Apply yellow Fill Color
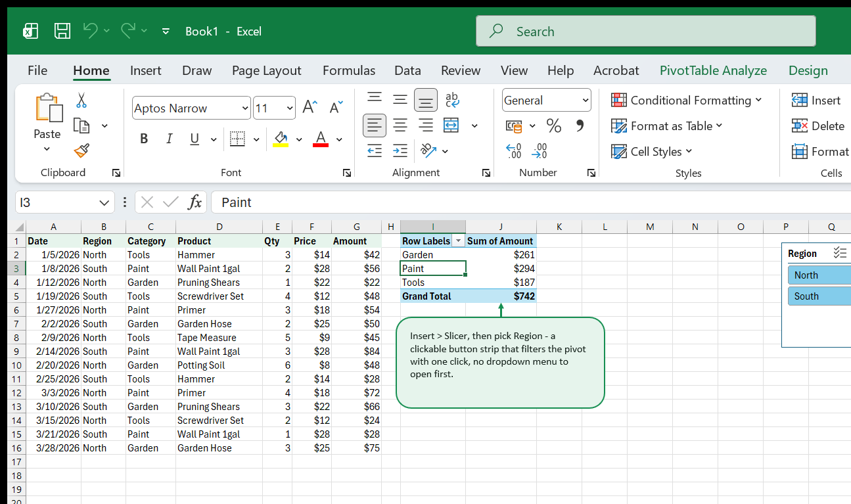 click(281, 139)
